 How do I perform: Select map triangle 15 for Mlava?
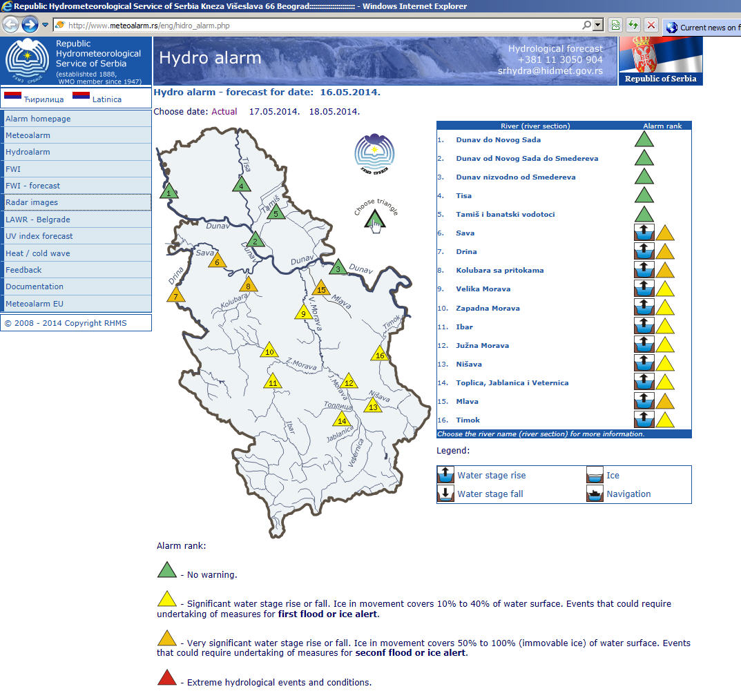pyautogui.click(x=320, y=289)
